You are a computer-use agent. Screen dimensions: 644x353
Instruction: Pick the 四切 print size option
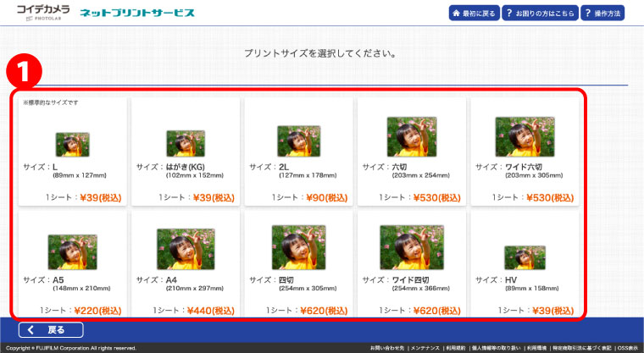(x=297, y=247)
